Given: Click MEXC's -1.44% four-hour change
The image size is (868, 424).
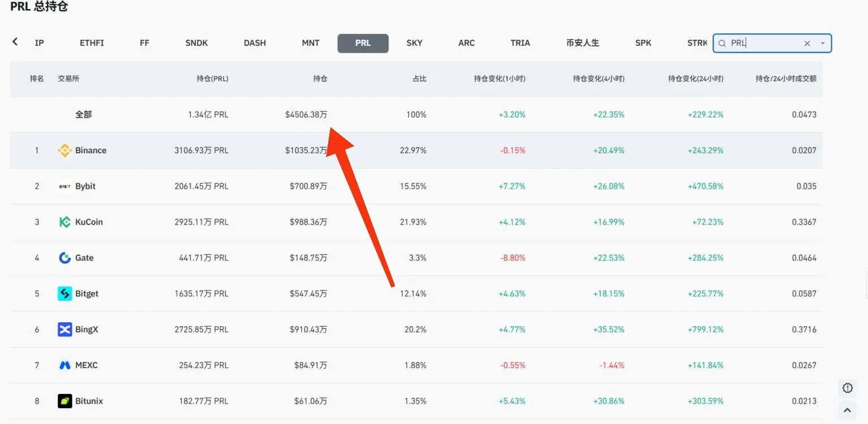Looking at the screenshot, I should [x=612, y=365].
